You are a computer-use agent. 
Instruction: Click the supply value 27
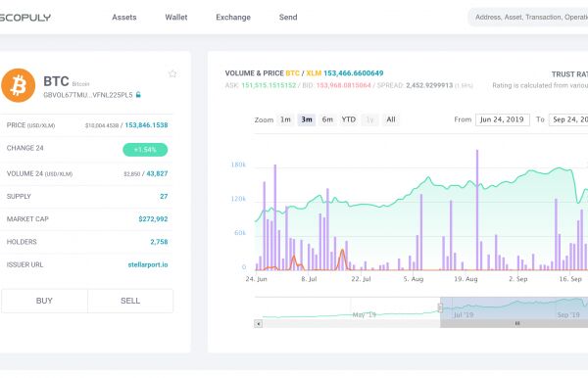coord(164,196)
